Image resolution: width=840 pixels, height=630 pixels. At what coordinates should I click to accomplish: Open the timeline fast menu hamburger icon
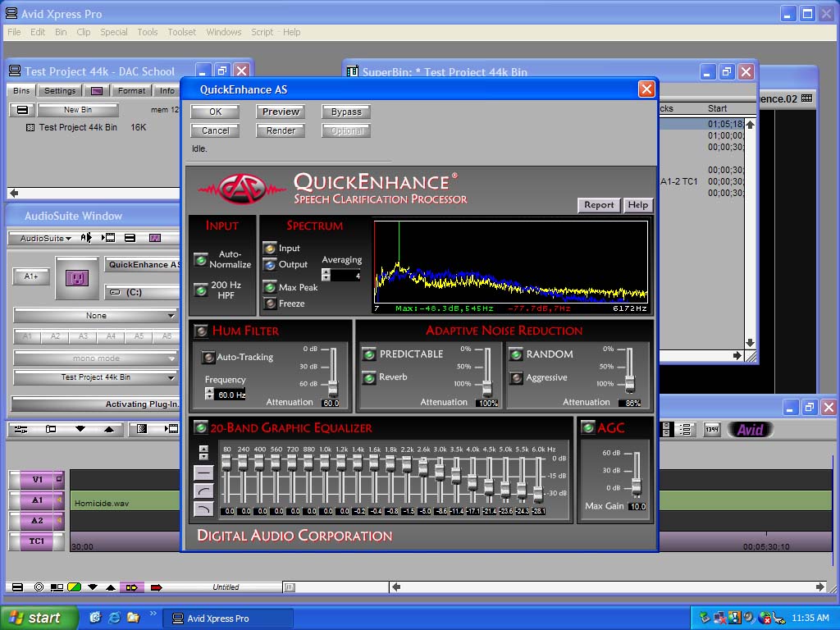point(16,587)
